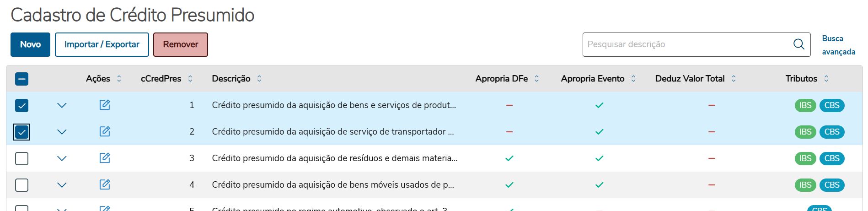868x211 pixels.
Task: Select the checkbox for row 3
Action: tap(21, 158)
